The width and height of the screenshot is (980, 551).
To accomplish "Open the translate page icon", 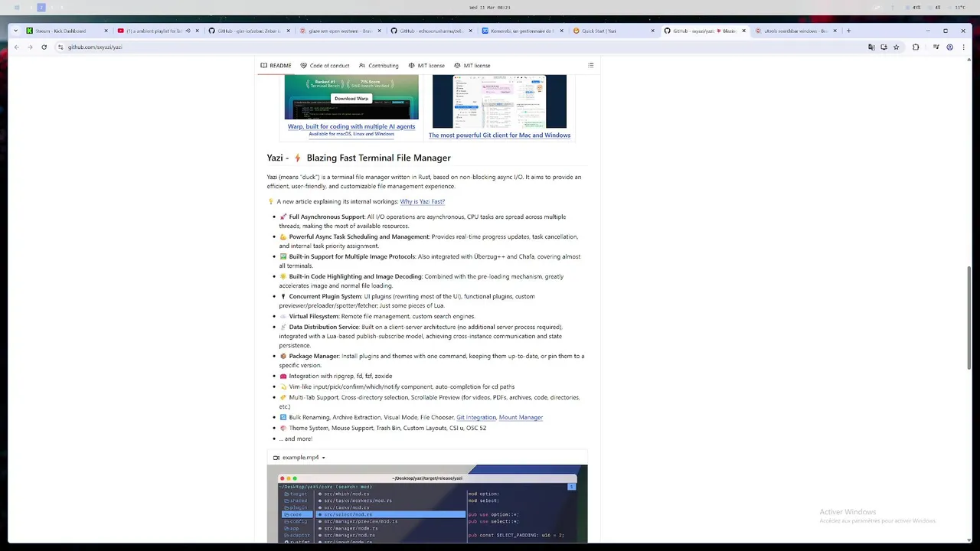I will point(871,47).
